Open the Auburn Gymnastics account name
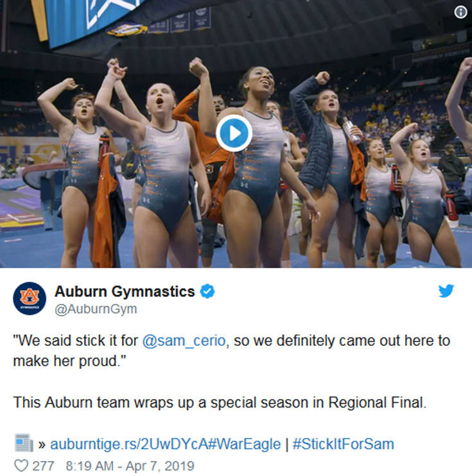472x476 pixels. click(125, 291)
